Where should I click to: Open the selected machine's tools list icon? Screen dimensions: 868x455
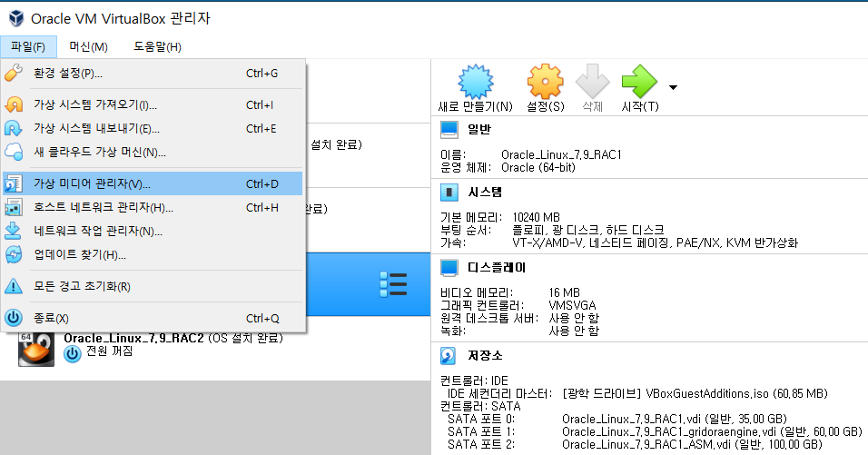click(393, 284)
